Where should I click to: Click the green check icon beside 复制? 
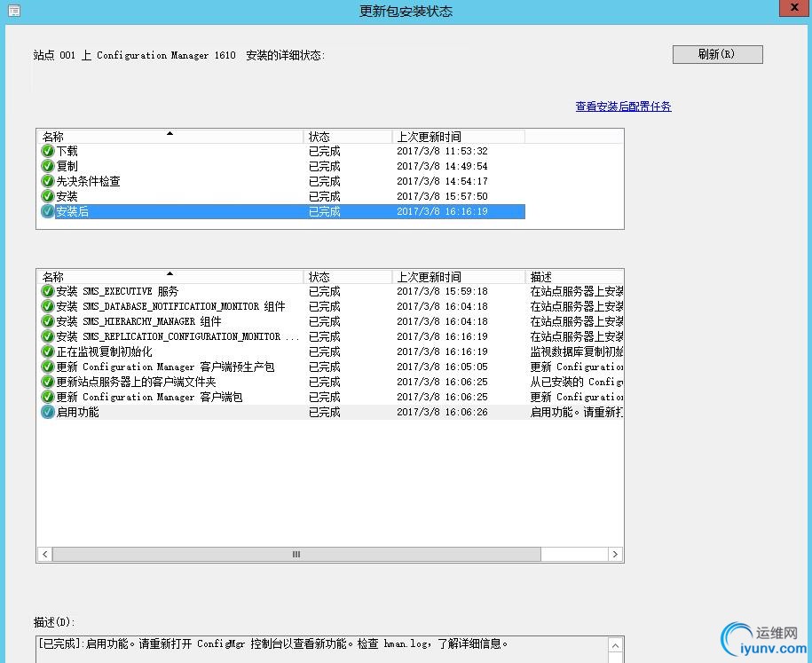[48, 166]
